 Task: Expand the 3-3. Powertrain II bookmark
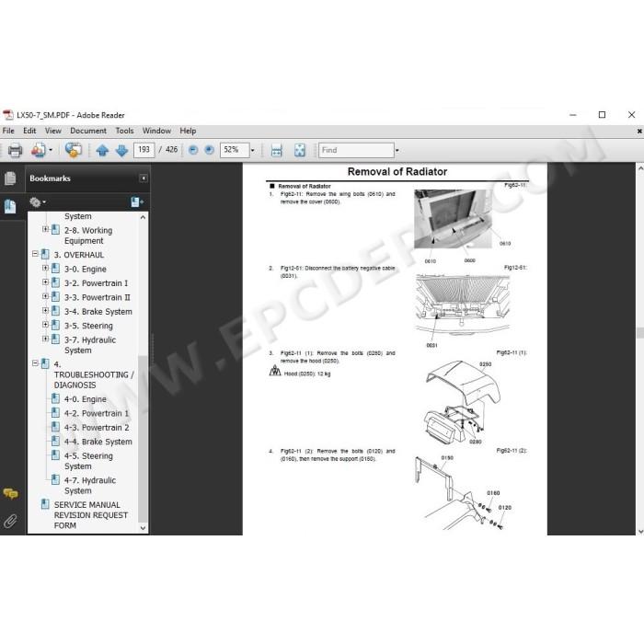(x=46, y=296)
